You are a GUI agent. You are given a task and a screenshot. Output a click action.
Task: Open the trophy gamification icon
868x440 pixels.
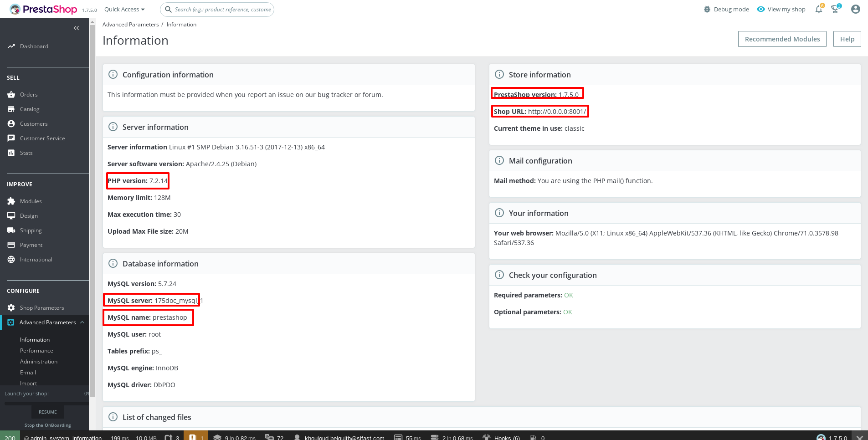point(835,9)
